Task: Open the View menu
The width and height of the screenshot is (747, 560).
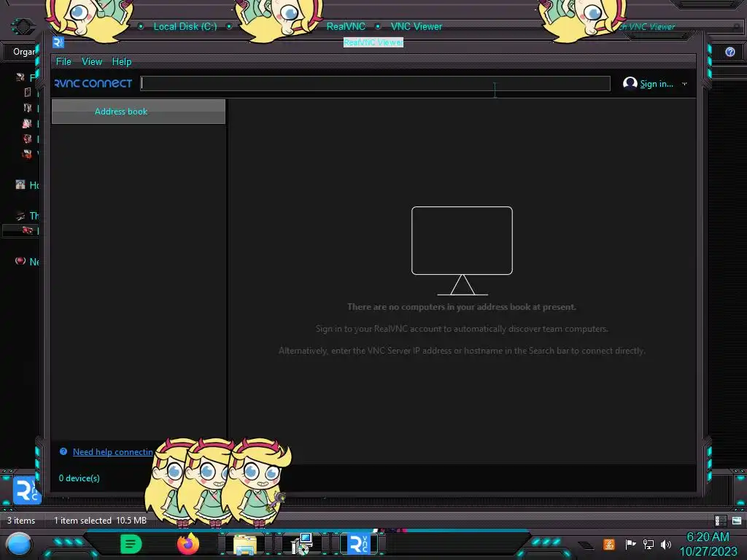Action: (91, 61)
